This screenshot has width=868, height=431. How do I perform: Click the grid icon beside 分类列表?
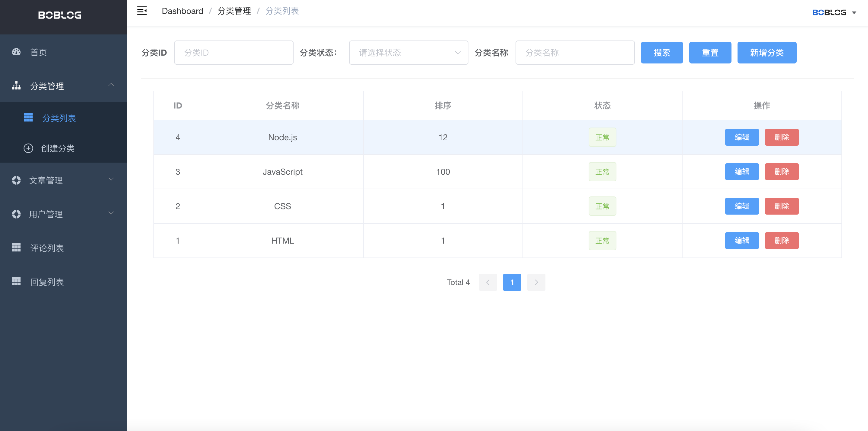28,118
